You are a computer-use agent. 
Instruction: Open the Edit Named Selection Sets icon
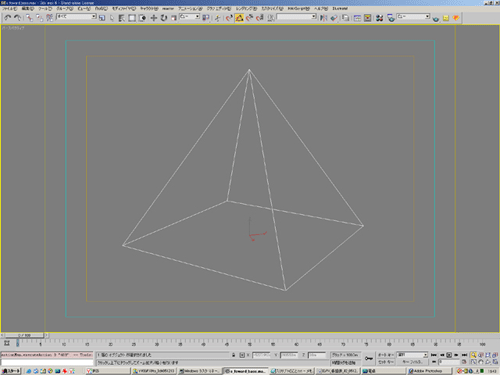(271, 18)
